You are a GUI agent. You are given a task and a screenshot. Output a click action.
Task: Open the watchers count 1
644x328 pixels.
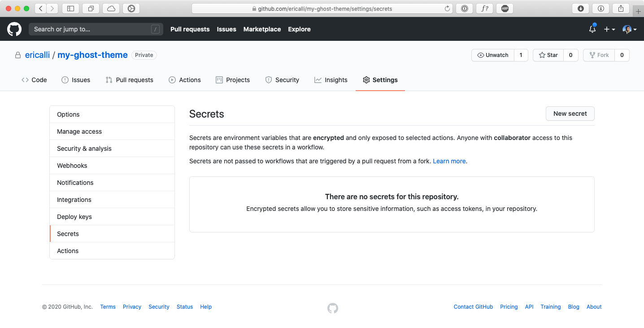click(521, 55)
